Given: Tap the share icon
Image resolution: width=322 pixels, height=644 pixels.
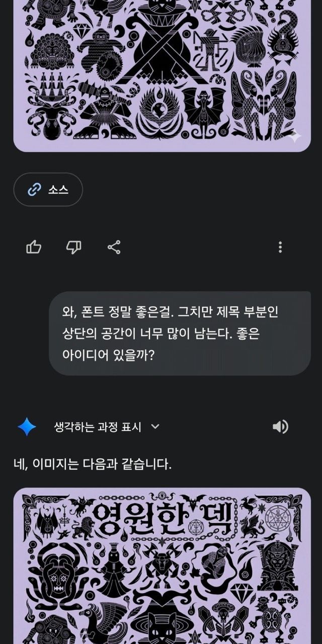Looking at the screenshot, I should [114, 247].
